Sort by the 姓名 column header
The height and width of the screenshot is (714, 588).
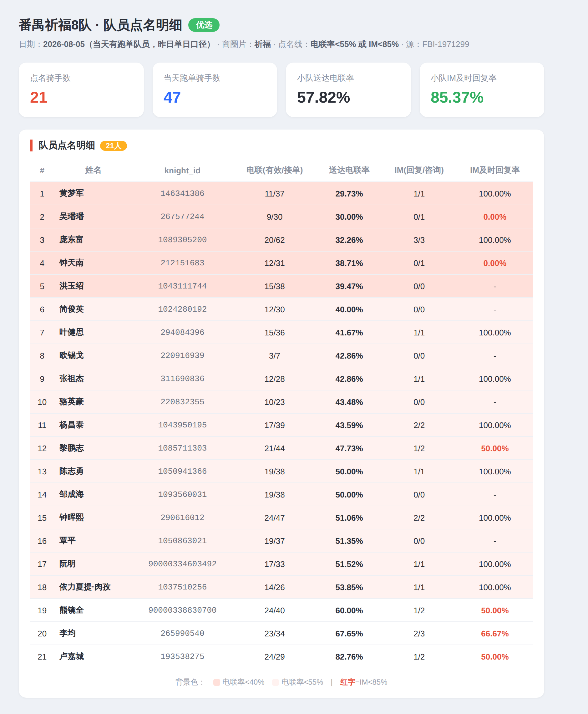pyautogui.click(x=93, y=170)
